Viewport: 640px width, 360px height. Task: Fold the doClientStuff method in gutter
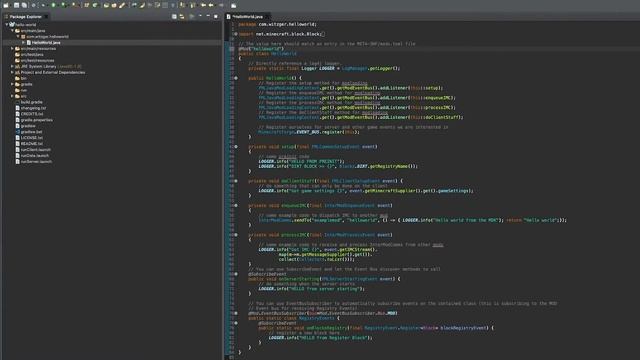click(x=236, y=181)
